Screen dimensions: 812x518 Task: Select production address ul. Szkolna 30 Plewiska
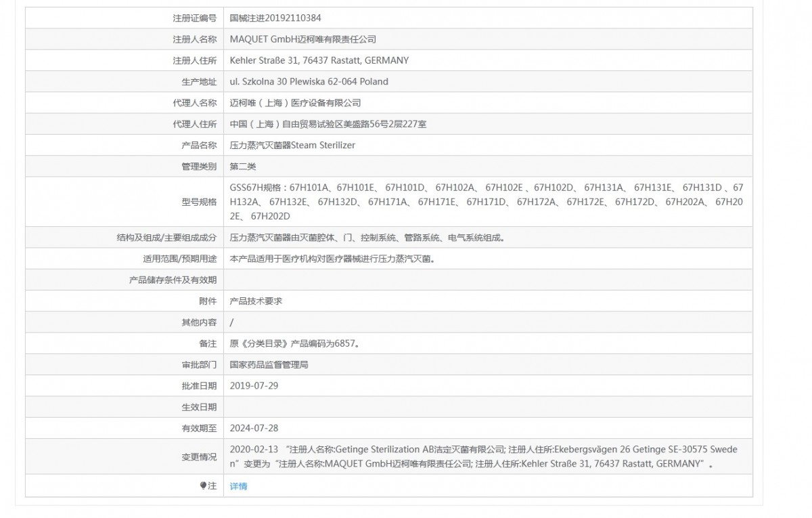(309, 81)
